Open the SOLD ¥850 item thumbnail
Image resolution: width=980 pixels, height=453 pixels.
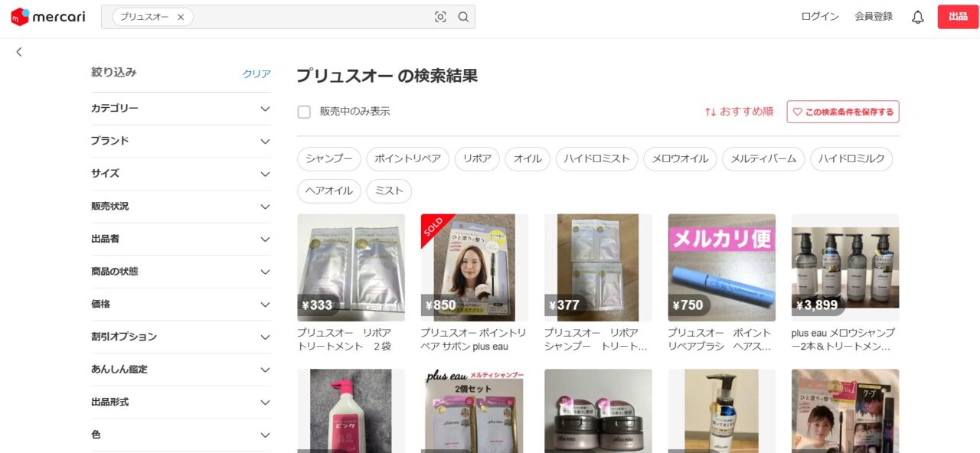474,268
